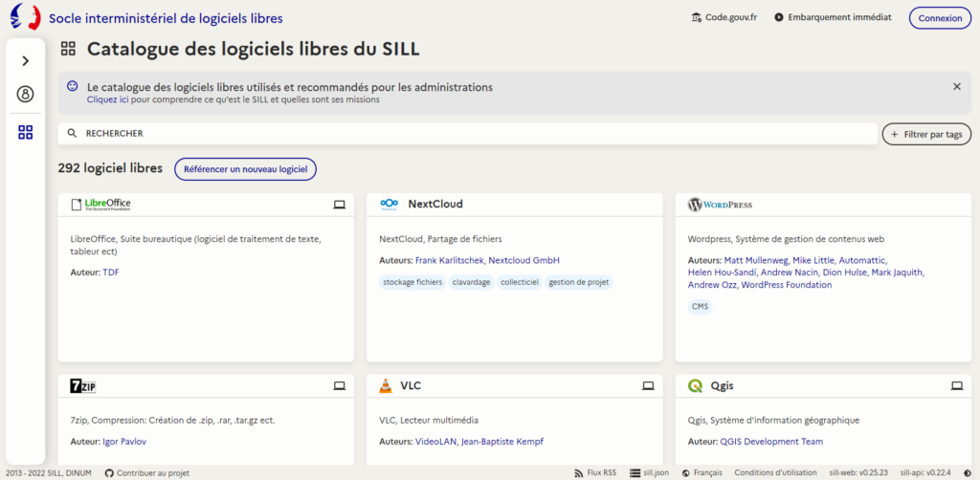Click sill-web v0.25.23 version link
980x480 pixels.
(x=858, y=473)
